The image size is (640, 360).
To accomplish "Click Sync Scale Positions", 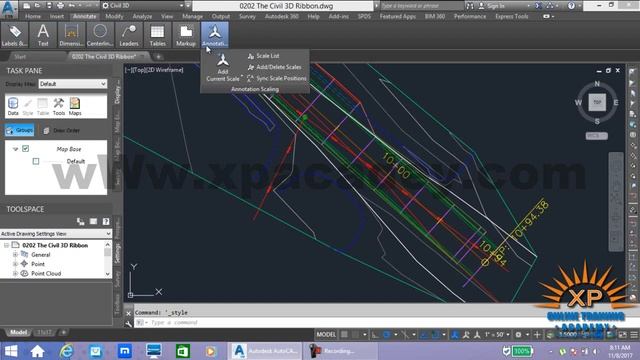I will tap(276, 78).
